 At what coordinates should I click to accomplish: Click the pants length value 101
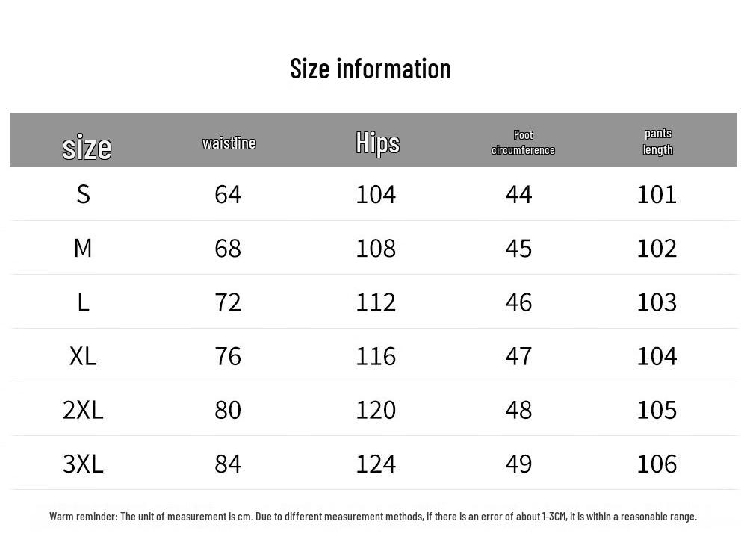pyautogui.click(x=657, y=194)
